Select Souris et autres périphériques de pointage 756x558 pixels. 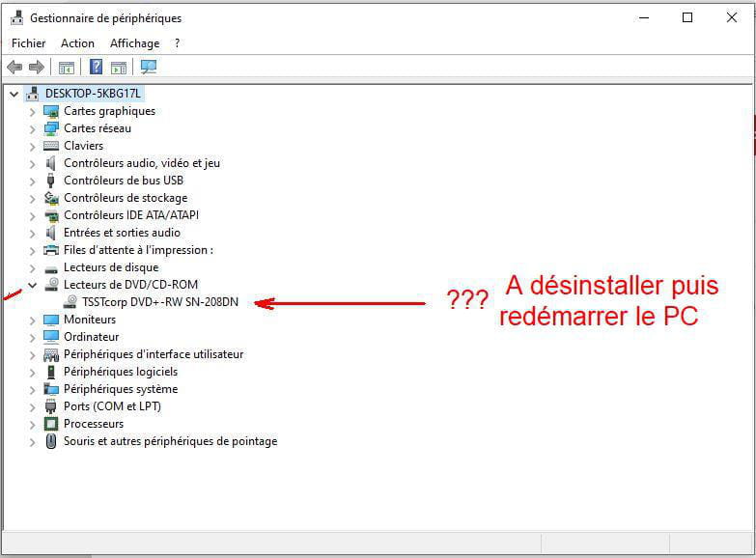(170, 441)
